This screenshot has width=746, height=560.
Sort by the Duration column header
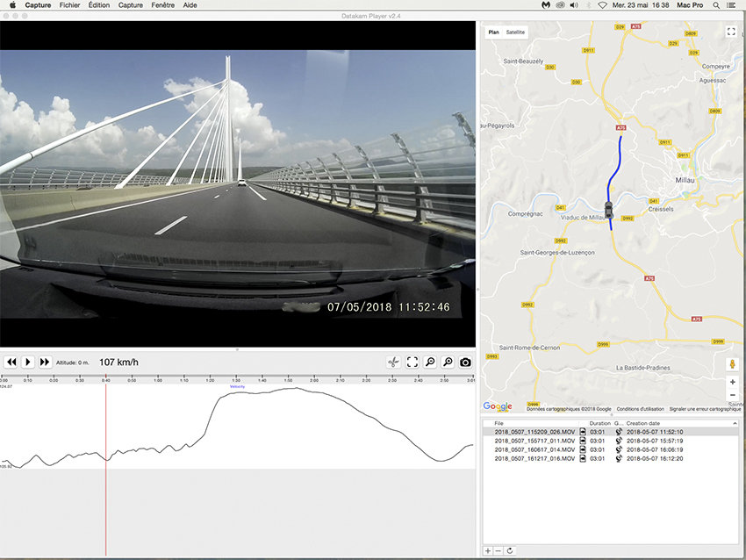tap(600, 423)
